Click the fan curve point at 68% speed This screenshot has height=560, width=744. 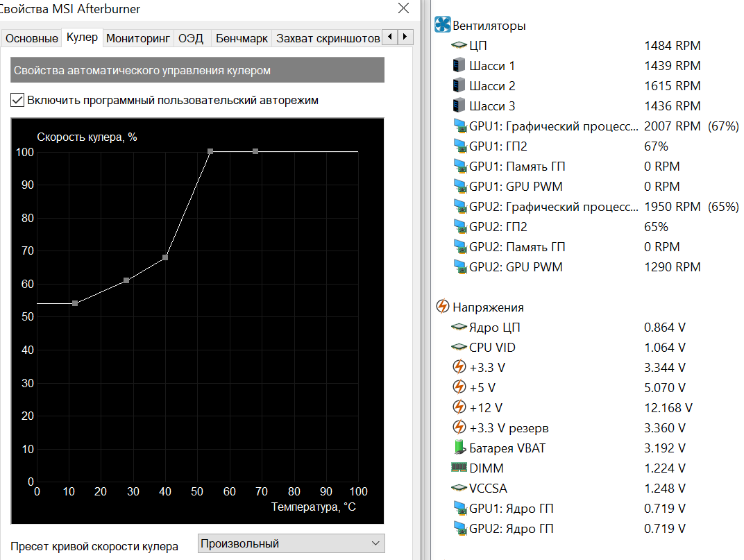point(165,257)
